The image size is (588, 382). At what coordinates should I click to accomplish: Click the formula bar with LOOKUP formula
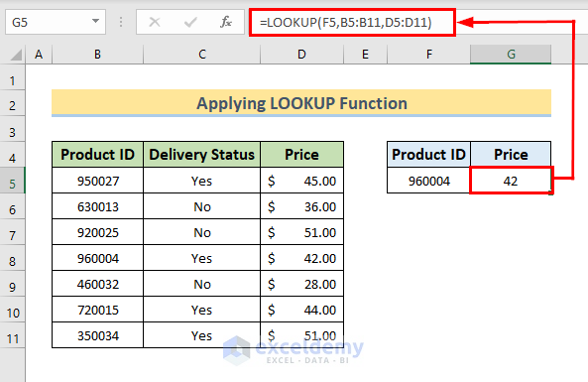click(x=352, y=22)
